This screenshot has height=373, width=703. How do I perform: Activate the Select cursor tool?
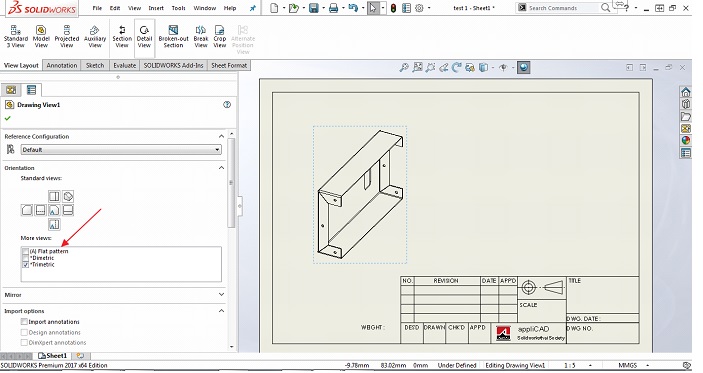coord(373,8)
